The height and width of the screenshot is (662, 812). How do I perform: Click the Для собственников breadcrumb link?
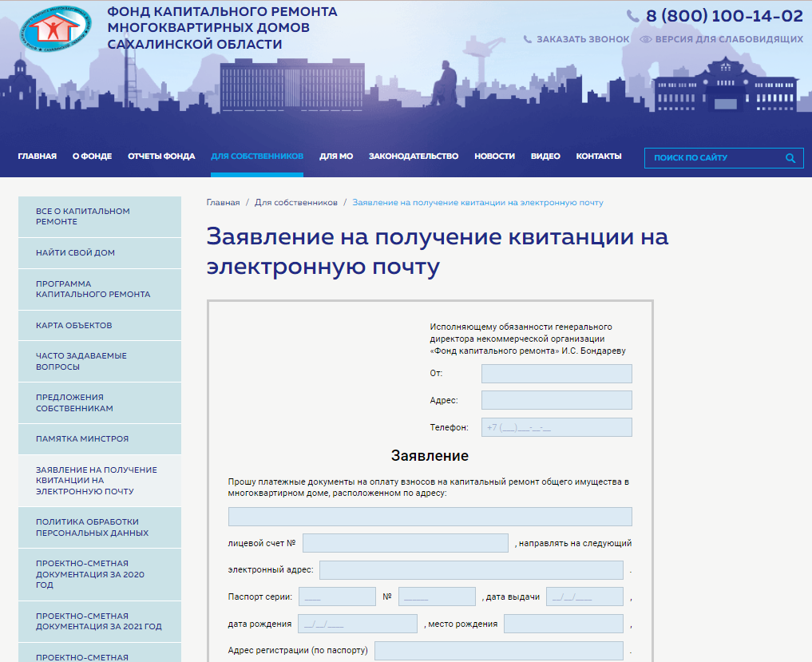coord(295,203)
